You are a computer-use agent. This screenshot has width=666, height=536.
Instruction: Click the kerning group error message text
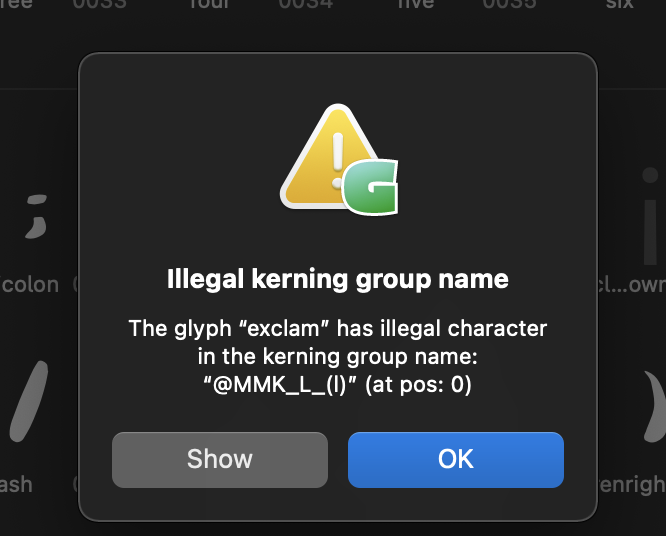pyautogui.click(x=338, y=356)
